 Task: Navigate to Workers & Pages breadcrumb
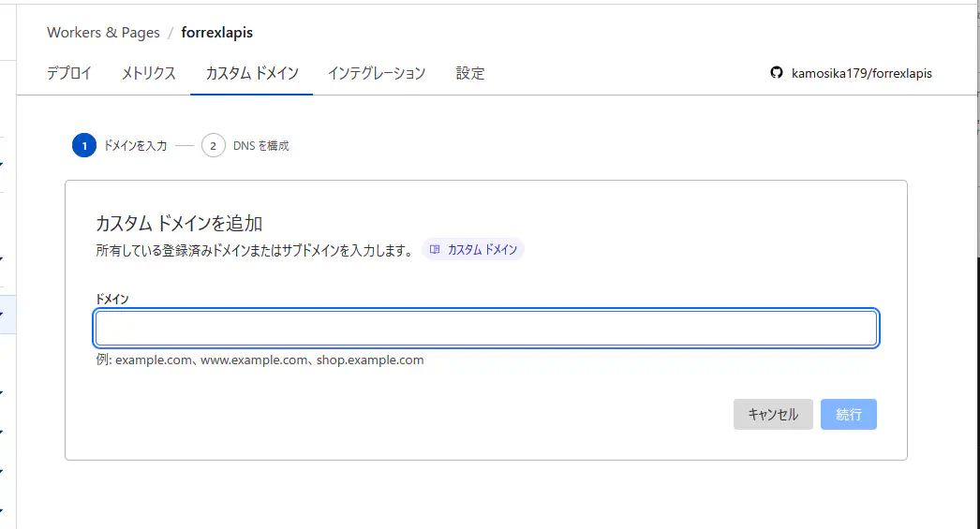103,33
